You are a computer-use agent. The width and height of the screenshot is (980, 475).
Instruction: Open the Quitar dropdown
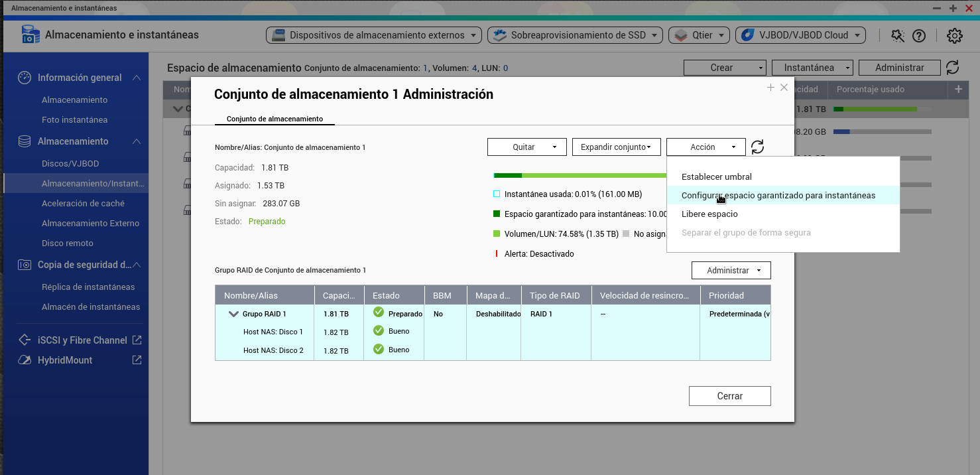pyautogui.click(x=526, y=147)
